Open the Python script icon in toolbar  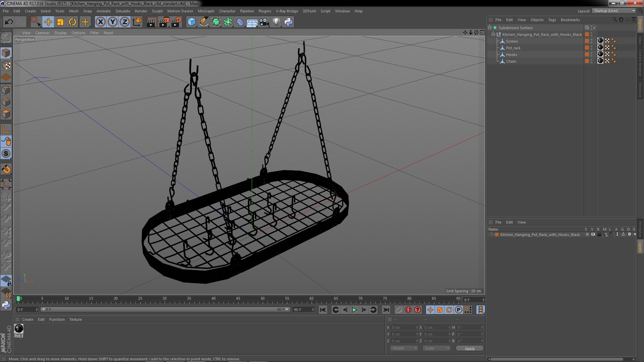pyautogui.click(x=288, y=22)
